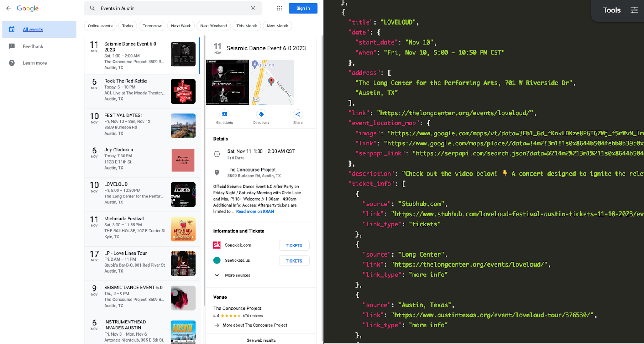Click the Sign in button
Viewport: 644px width, 344px height.
coord(303,8)
